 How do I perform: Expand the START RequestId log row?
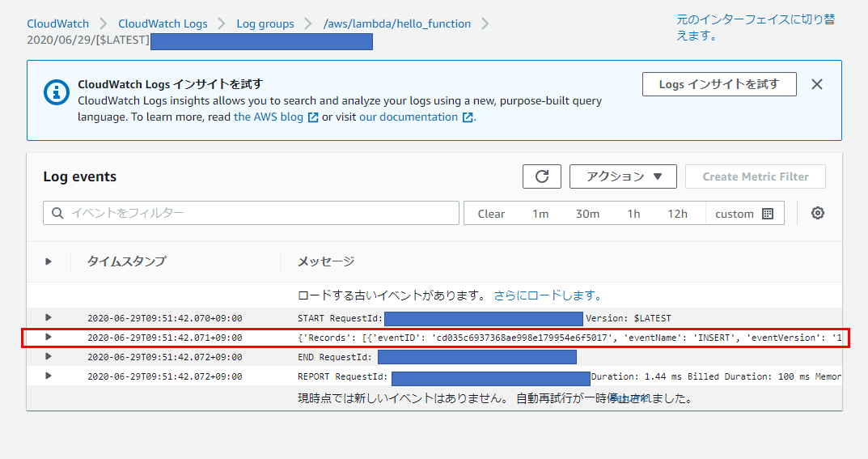pos(49,318)
